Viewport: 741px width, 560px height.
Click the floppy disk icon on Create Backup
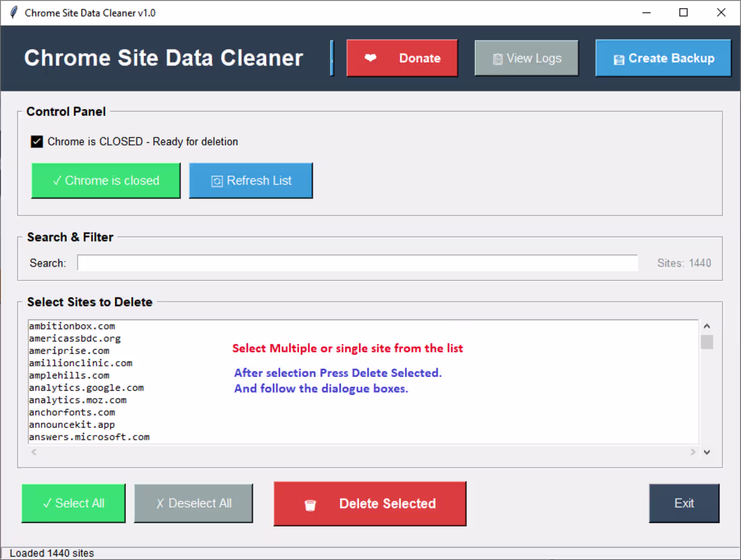click(618, 59)
